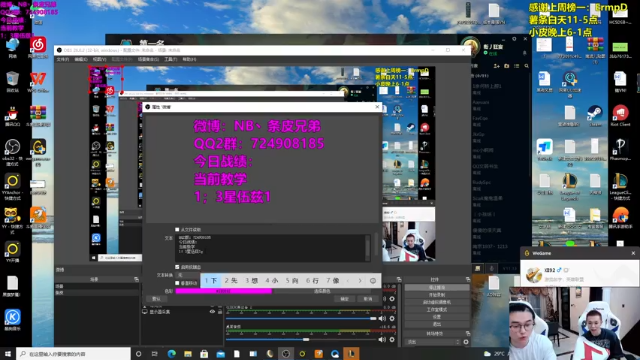
Task: Open OBS 帮助 menu
Action: (x=189, y=59)
